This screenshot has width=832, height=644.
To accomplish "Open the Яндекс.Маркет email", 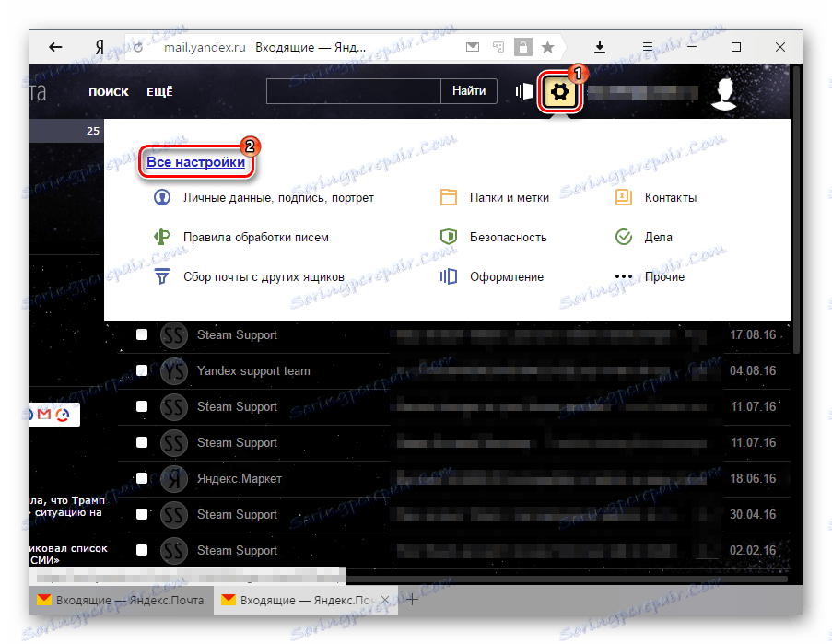I will [453, 478].
